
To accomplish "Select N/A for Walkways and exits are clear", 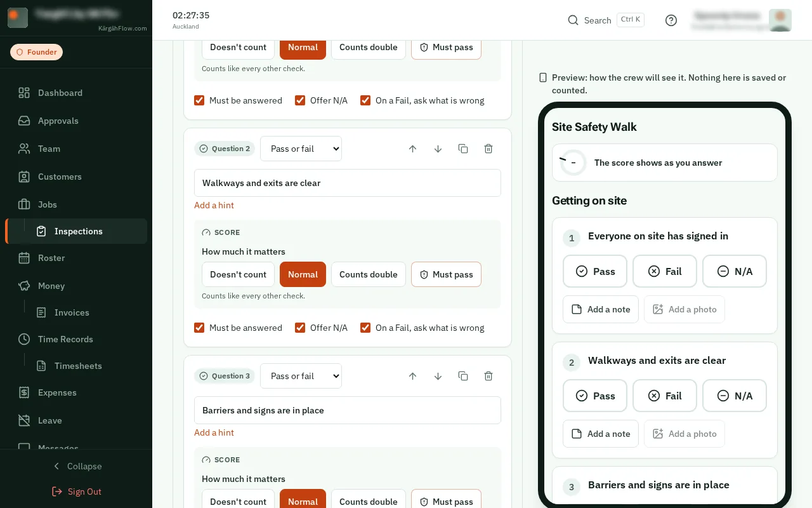I will (x=735, y=396).
